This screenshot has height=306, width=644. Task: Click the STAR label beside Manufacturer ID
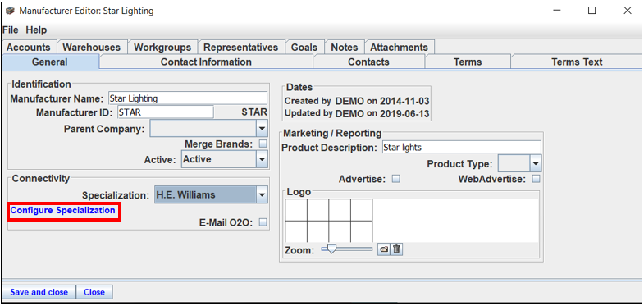pyautogui.click(x=254, y=112)
